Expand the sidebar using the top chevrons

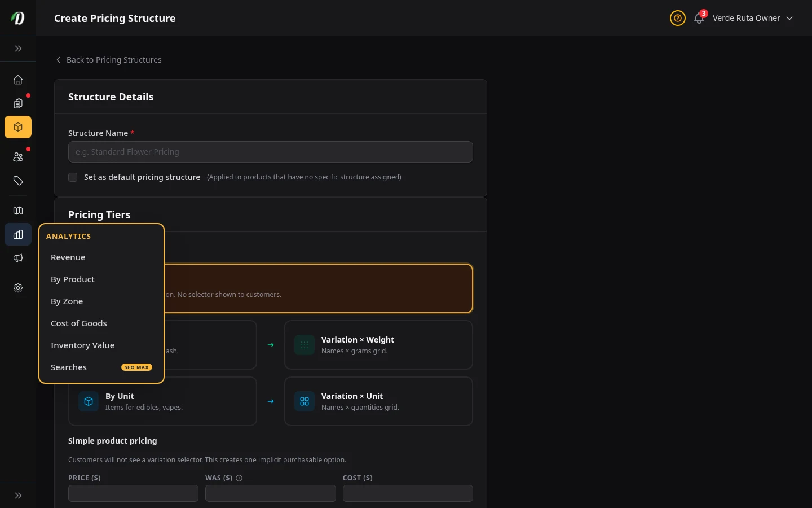click(18, 49)
